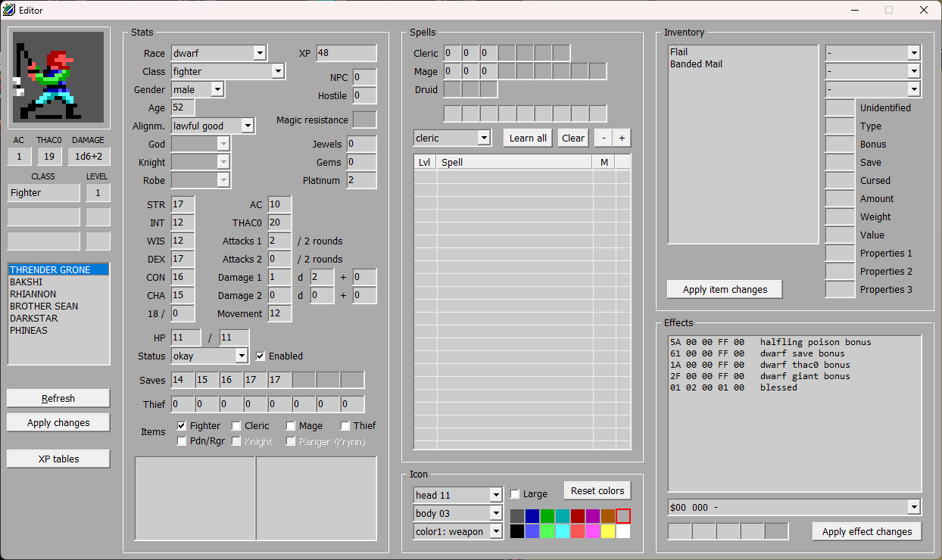Choose the yellow color swatch
Viewport: 942px width, 560px height.
(x=608, y=531)
